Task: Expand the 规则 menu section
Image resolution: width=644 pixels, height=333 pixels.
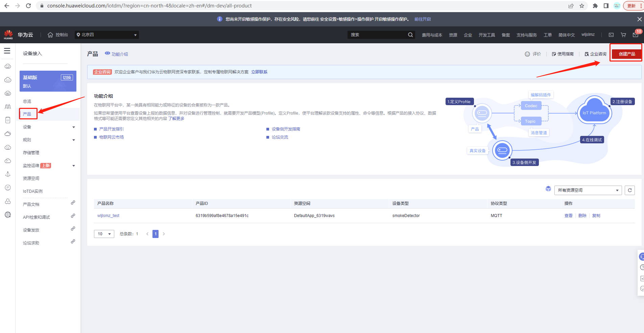Action: (74, 140)
